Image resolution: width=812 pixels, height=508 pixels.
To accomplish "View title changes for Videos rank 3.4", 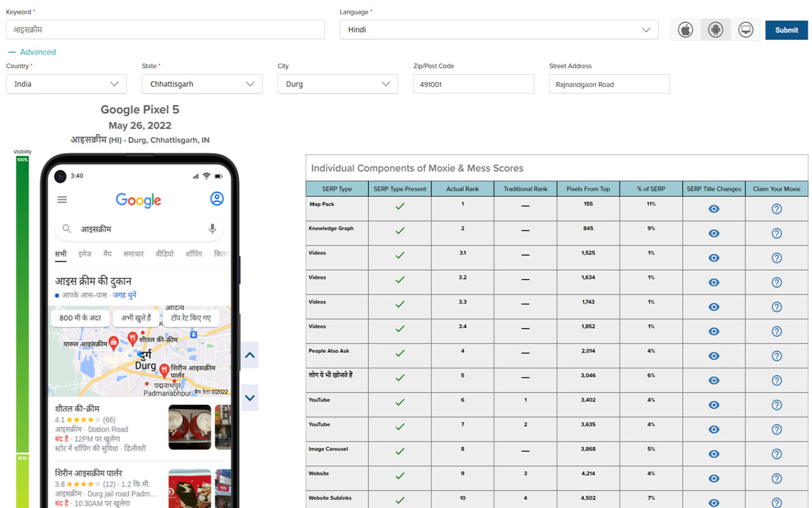I will pyautogui.click(x=714, y=331).
